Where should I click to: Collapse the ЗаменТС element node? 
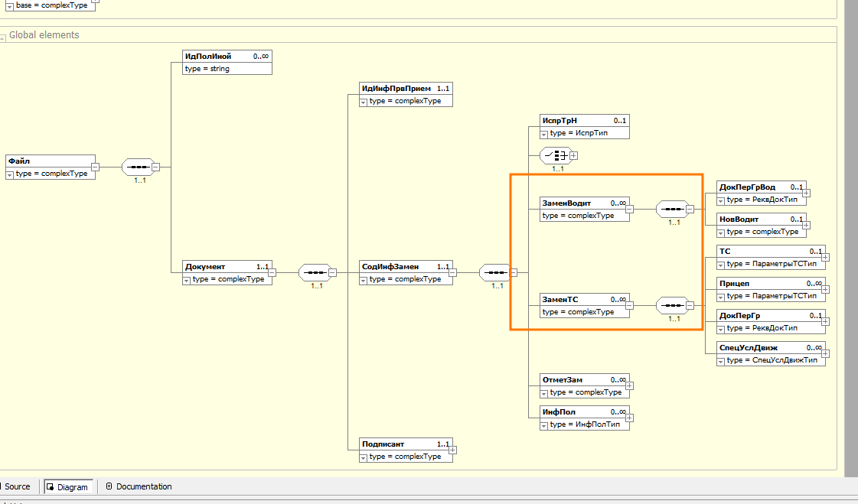tap(629, 306)
